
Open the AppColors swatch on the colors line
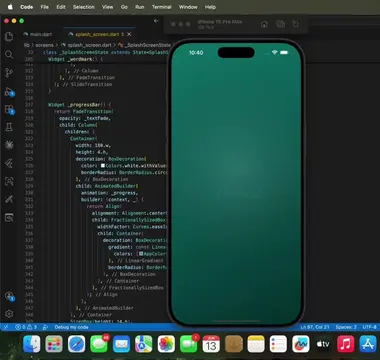tap(141, 254)
